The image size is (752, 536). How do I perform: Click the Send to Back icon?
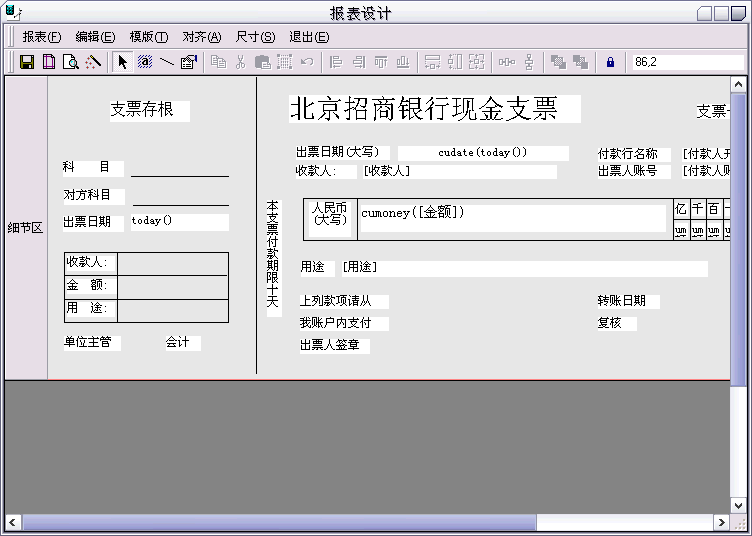click(580, 62)
